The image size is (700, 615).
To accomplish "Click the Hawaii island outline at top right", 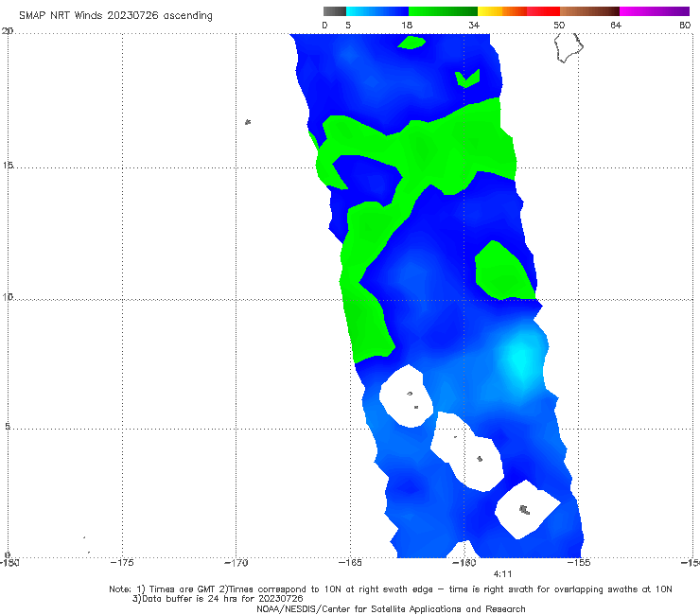I will [569, 47].
